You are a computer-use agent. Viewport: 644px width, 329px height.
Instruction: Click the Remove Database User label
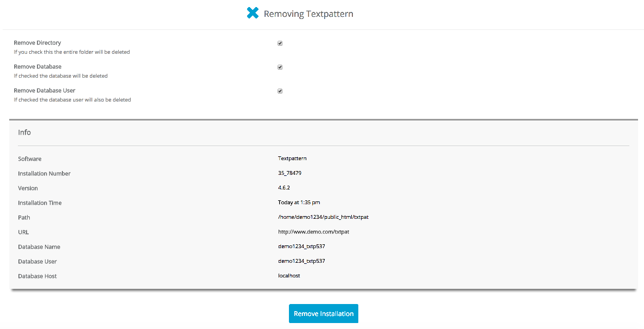click(45, 91)
